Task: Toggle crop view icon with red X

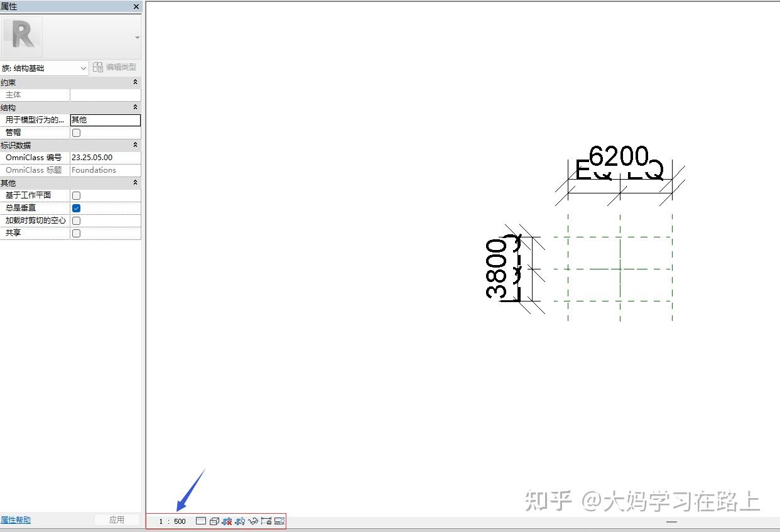Action: pos(227,521)
